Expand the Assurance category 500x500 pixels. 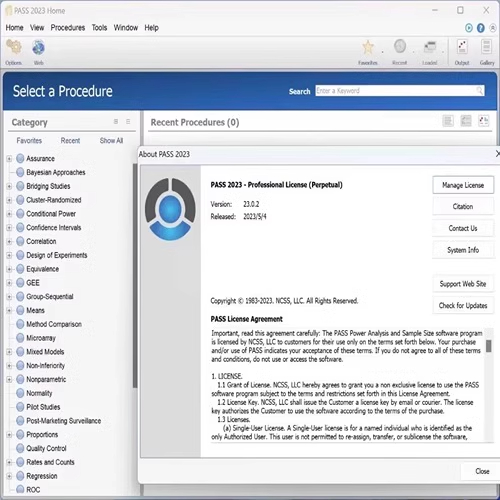pos(9,158)
